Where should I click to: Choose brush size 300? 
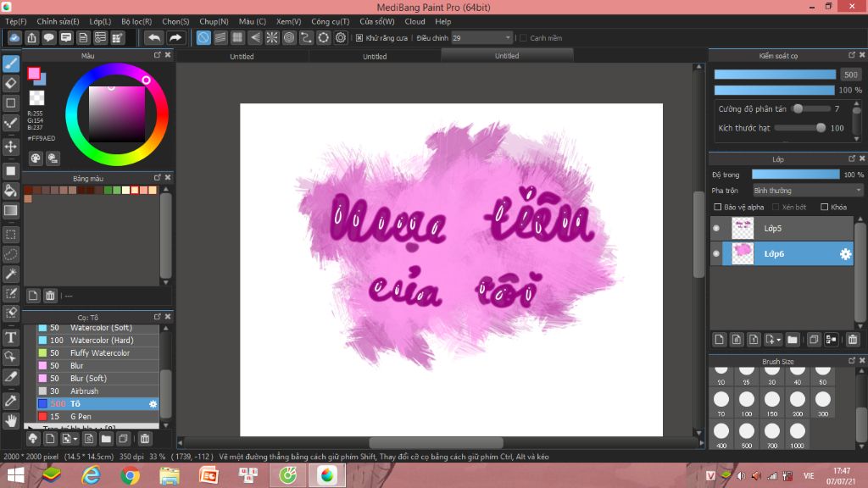coord(822,403)
